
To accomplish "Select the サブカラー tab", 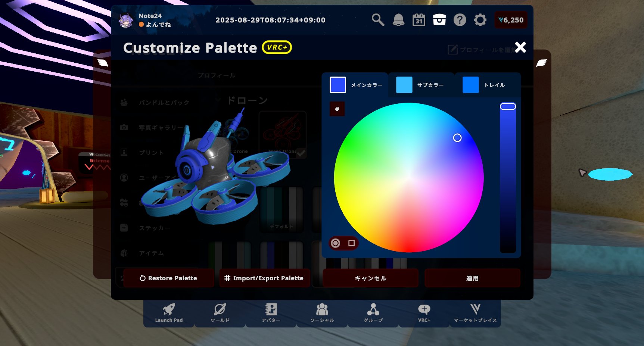I will [x=421, y=85].
